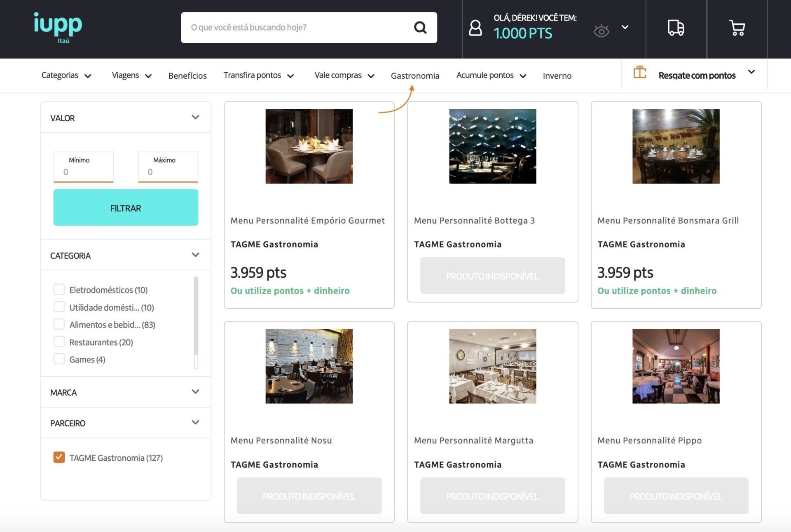This screenshot has height=532, width=791.
Task: Check the Games (4) checkbox
Action: point(59,359)
